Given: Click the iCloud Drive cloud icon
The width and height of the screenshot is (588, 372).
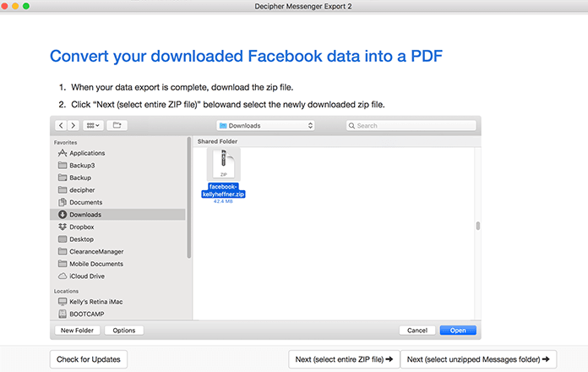Looking at the screenshot, I should click(x=63, y=276).
